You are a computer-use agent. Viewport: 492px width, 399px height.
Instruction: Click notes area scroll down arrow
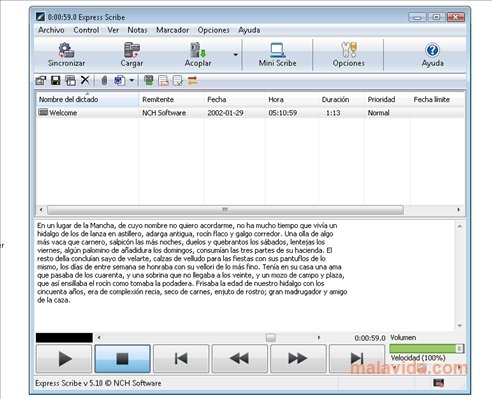tap(460, 325)
